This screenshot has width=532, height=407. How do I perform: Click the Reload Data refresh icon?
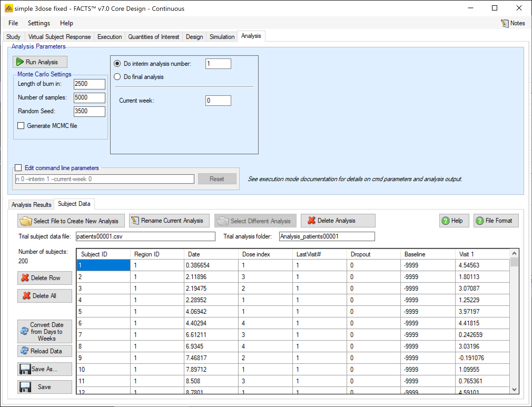24,351
